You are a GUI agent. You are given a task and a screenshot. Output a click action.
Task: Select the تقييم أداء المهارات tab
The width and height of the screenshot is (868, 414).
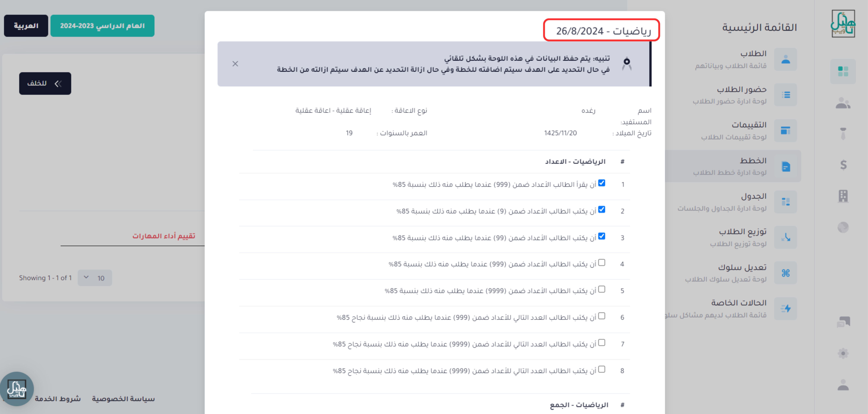click(164, 236)
